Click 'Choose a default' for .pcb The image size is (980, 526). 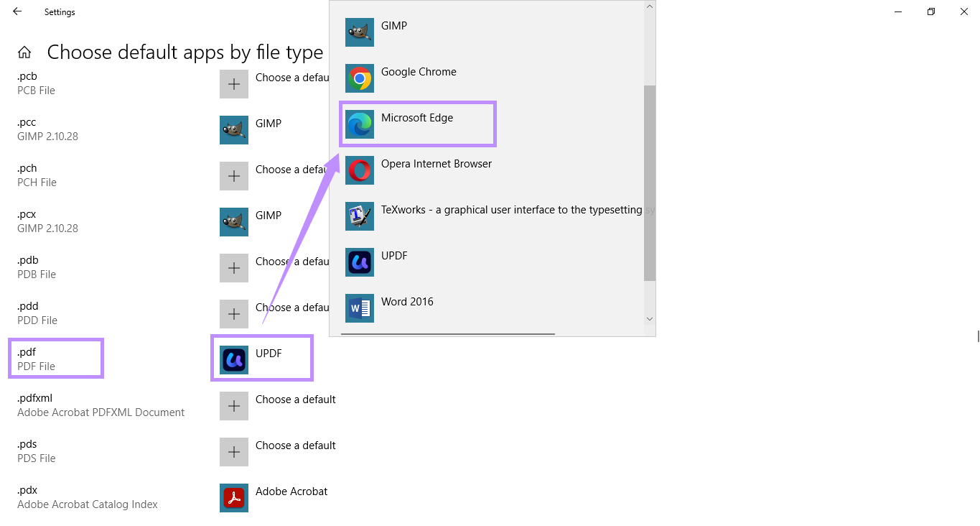click(292, 78)
